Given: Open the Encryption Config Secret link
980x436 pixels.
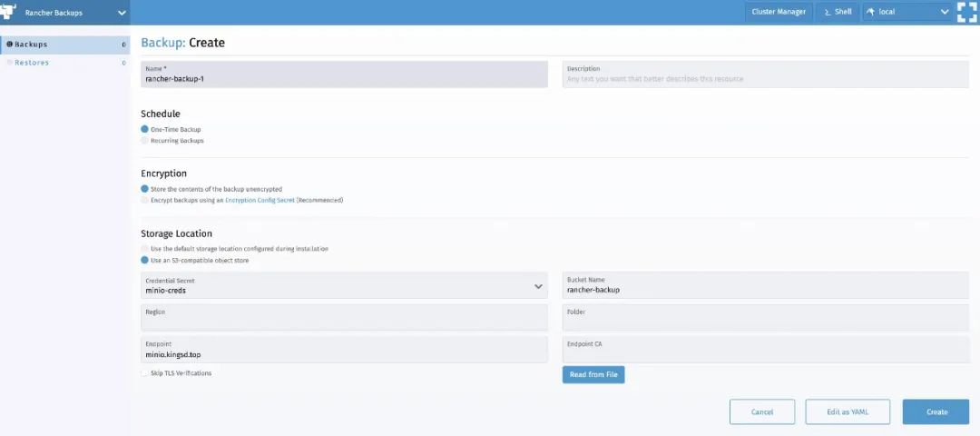Looking at the screenshot, I should pos(260,200).
